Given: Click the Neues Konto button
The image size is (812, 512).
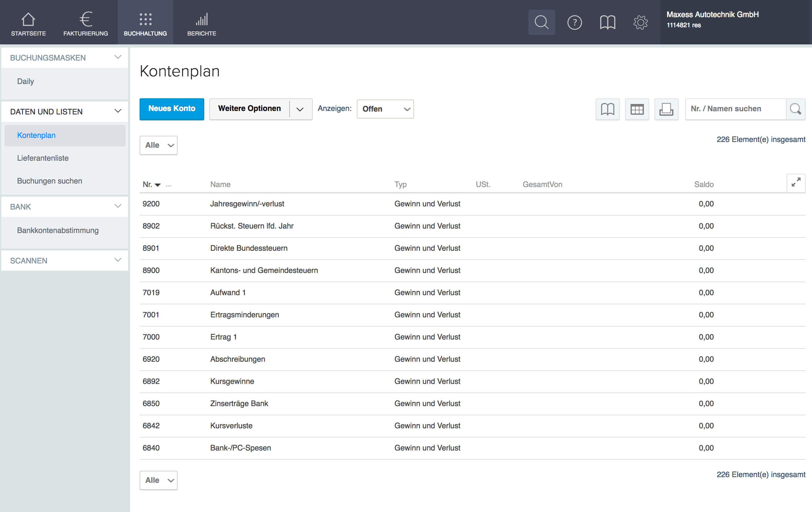Looking at the screenshot, I should click(172, 109).
